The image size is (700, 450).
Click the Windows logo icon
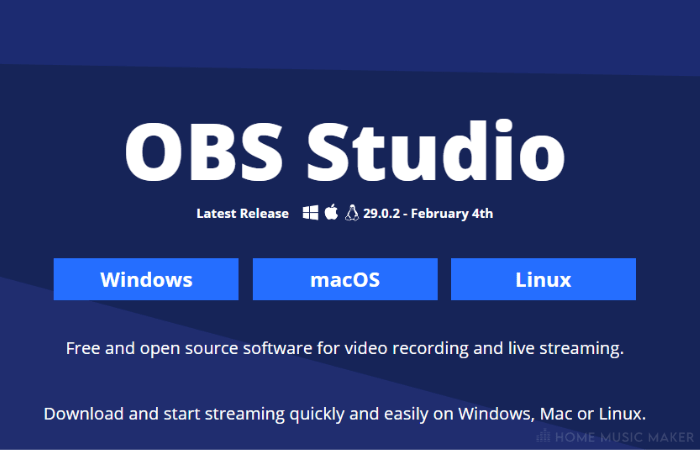click(x=310, y=212)
